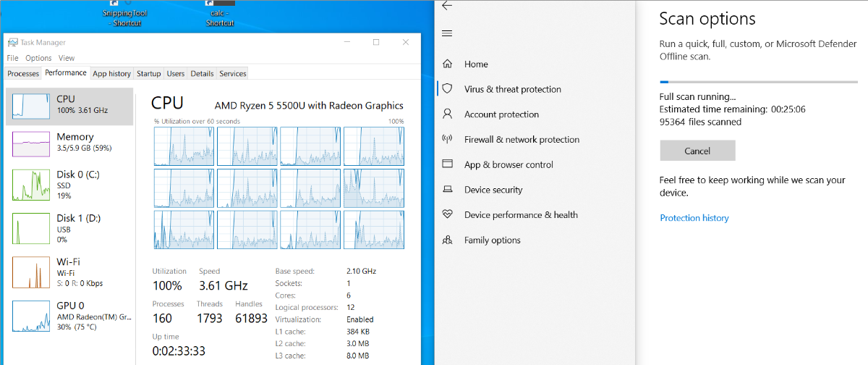Select the CPU mini graph in sidebar

pos(31,106)
